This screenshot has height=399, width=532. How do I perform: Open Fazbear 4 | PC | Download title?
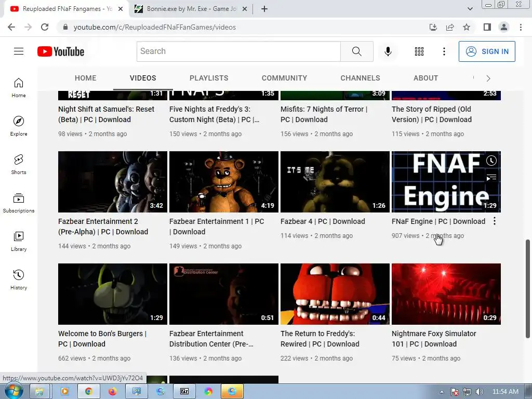(x=323, y=221)
